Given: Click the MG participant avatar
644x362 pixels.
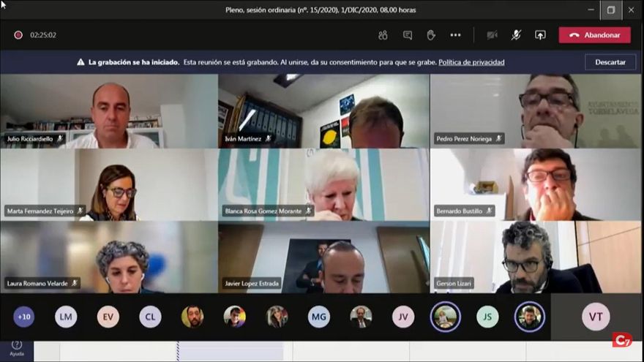Looking at the screenshot, I should [318, 317].
